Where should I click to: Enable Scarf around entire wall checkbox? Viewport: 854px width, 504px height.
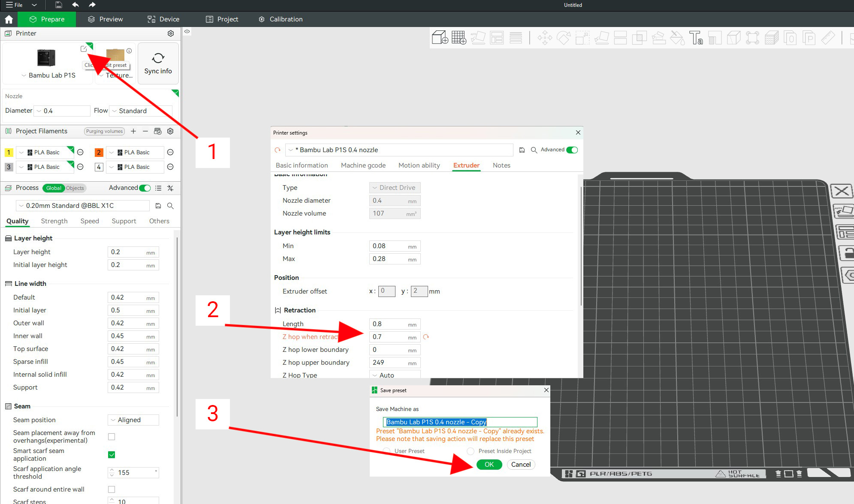click(x=112, y=489)
